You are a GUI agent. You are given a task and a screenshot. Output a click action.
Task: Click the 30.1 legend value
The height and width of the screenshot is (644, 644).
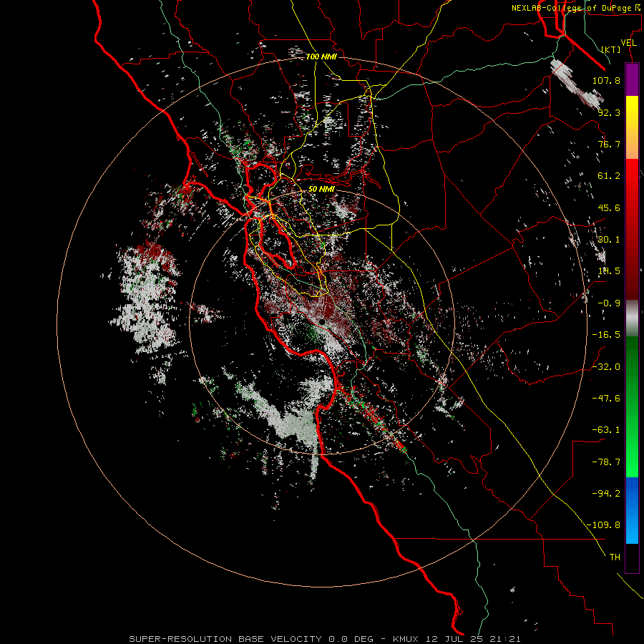(609, 240)
